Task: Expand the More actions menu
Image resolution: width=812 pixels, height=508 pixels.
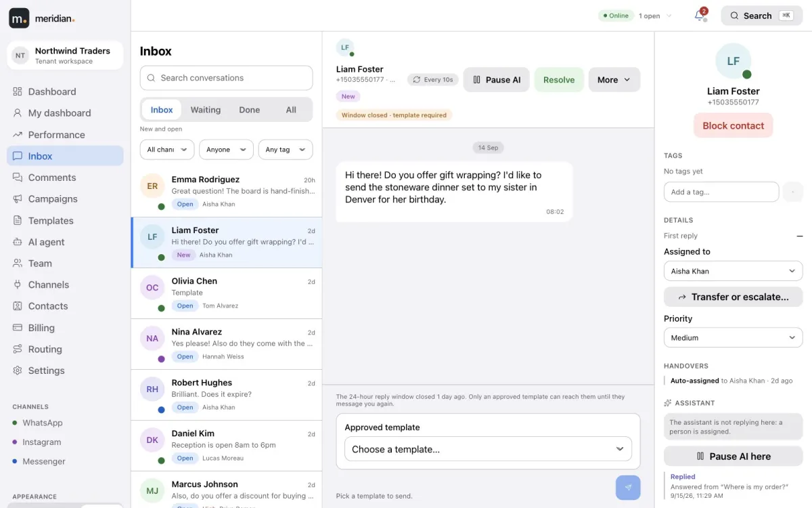Action: pyautogui.click(x=614, y=80)
